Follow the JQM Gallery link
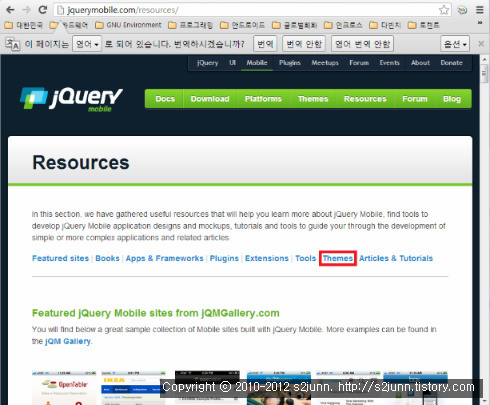This screenshot has height=405, width=490. click(x=68, y=341)
